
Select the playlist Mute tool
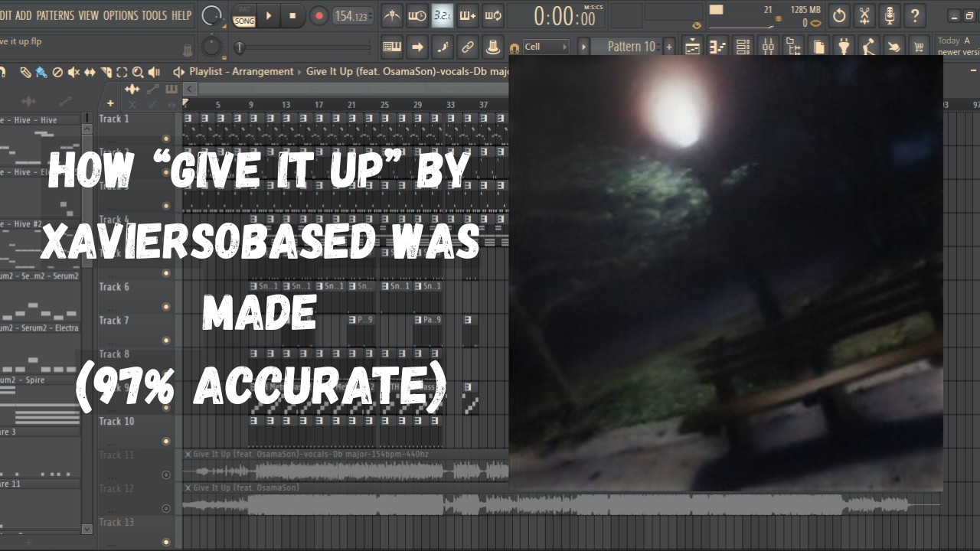coord(73,72)
